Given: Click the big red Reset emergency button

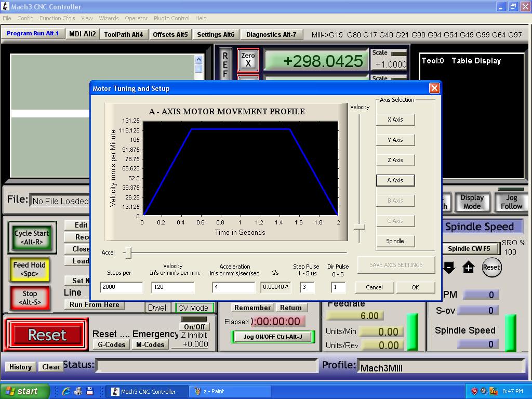Looking at the screenshot, I should pos(46,335).
